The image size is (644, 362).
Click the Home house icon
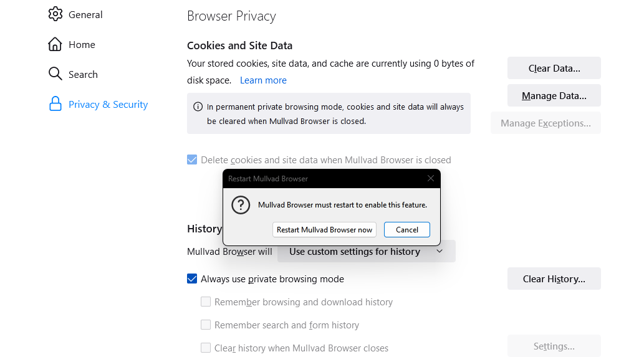[55, 44]
